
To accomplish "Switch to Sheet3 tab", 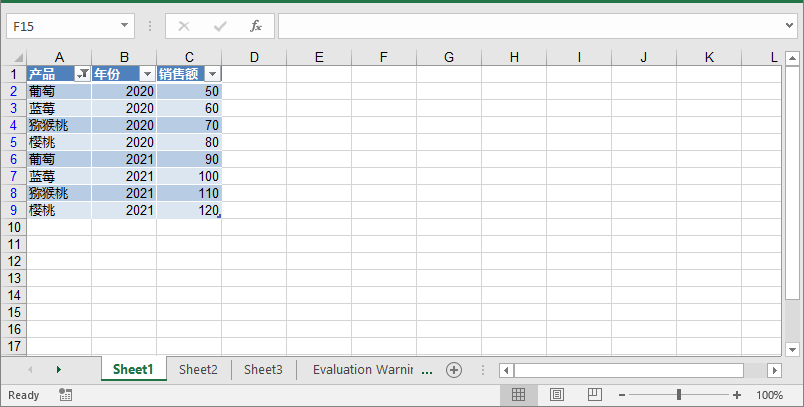I will [x=263, y=370].
